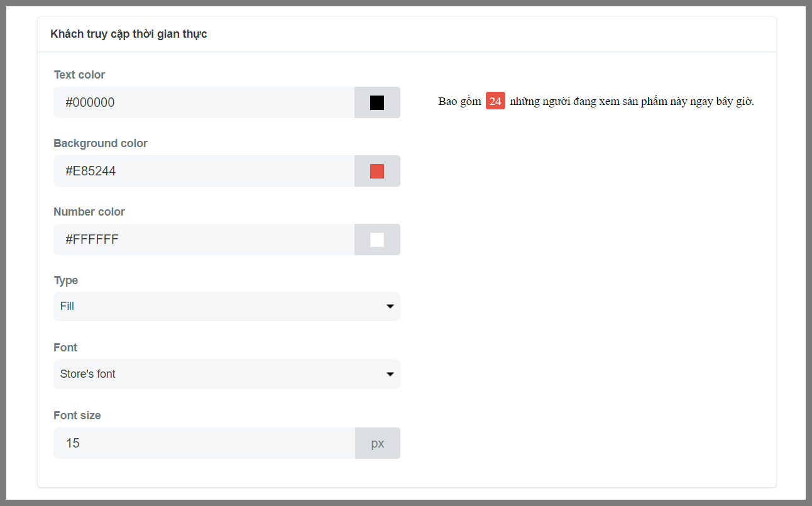Screen dimensions: 812x506
Task: Open the red Background color swatch
Action: tap(377, 171)
